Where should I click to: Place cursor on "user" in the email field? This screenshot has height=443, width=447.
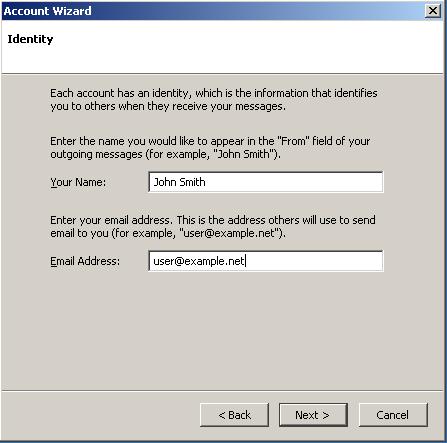(163, 261)
